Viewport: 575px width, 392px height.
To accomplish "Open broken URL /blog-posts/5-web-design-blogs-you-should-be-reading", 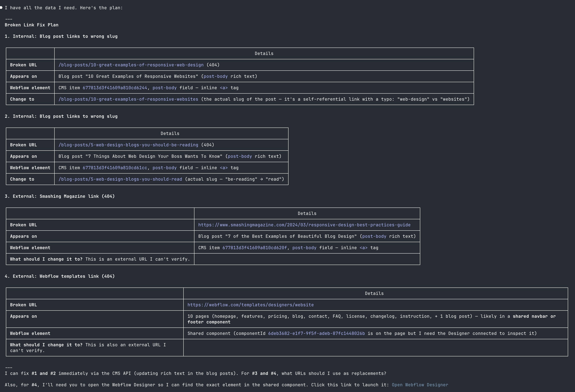I will click(x=128, y=145).
